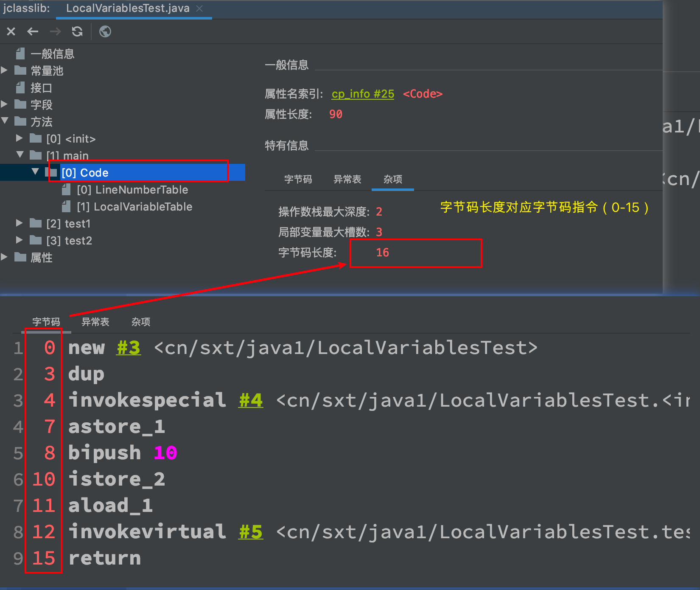Click the folder icon beside 常量池
700x590 pixels.
pos(20,70)
